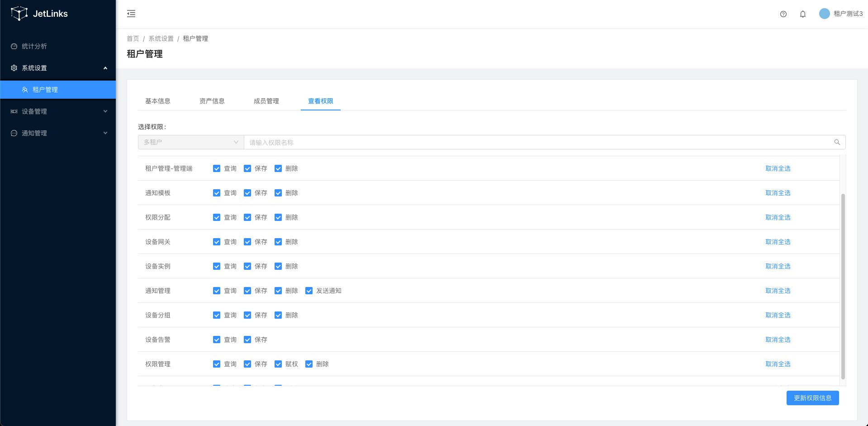Screen dimensions: 868x426
Task: Click 系统设置 breadcrumb link
Action: pos(161,38)
